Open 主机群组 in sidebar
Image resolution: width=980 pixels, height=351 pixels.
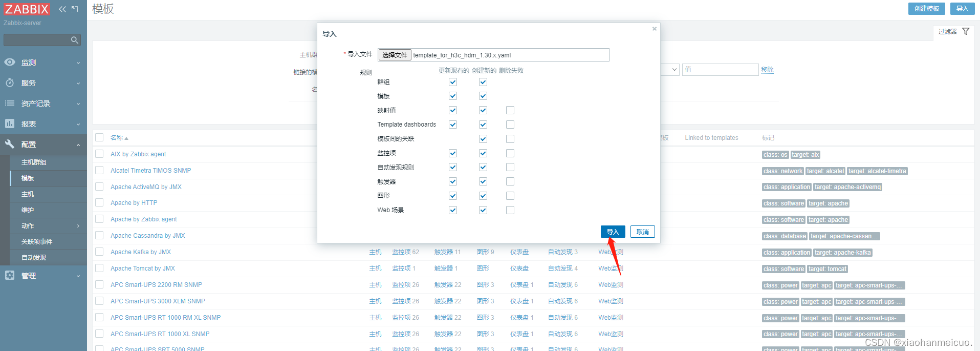point(34,162)
